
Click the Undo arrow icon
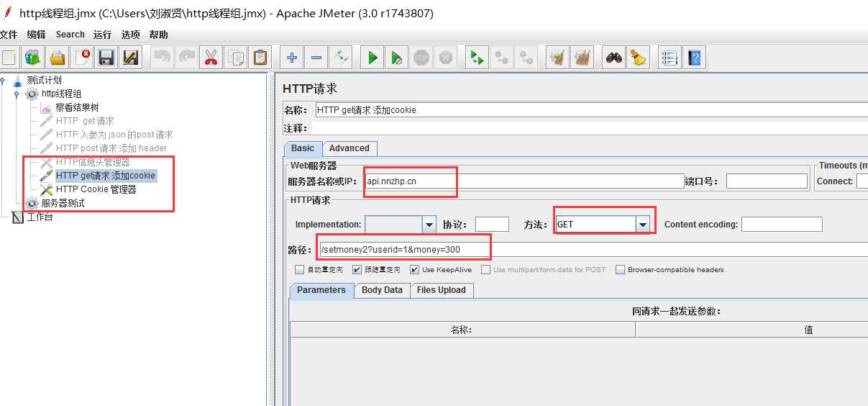(163, 58)
